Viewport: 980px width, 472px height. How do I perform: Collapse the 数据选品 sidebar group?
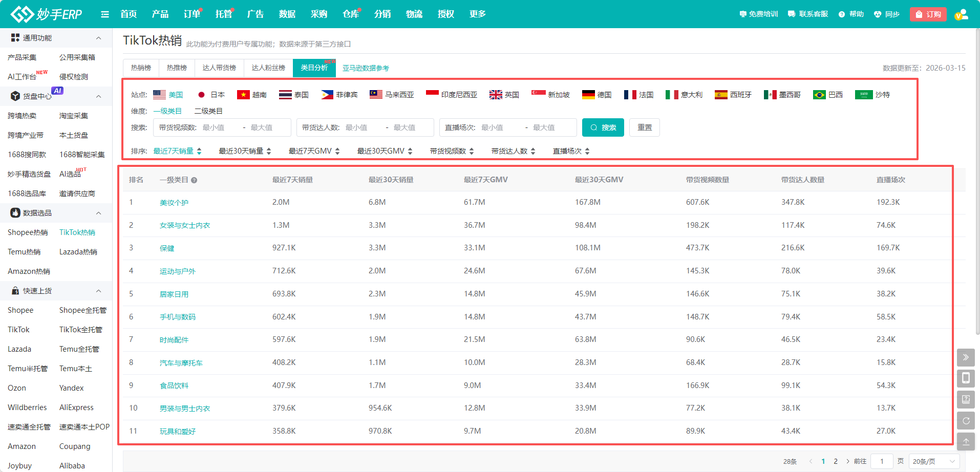[98, 213]
